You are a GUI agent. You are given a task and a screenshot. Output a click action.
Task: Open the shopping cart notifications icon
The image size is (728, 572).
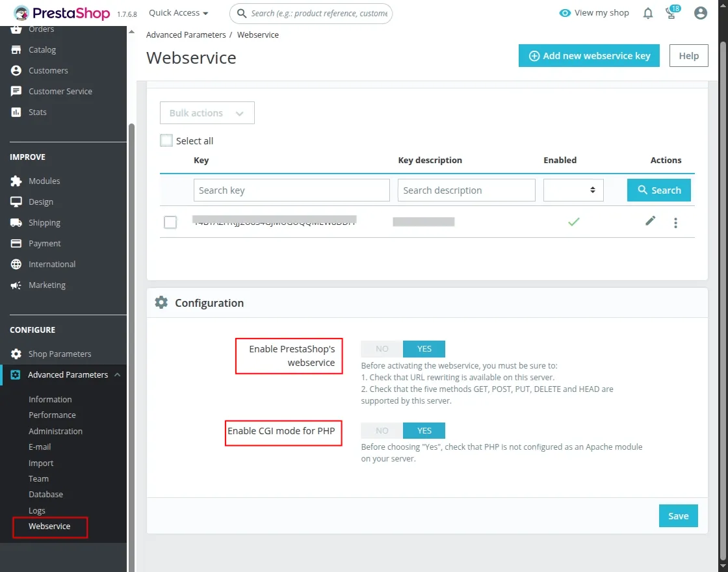[x=670, y=14]
